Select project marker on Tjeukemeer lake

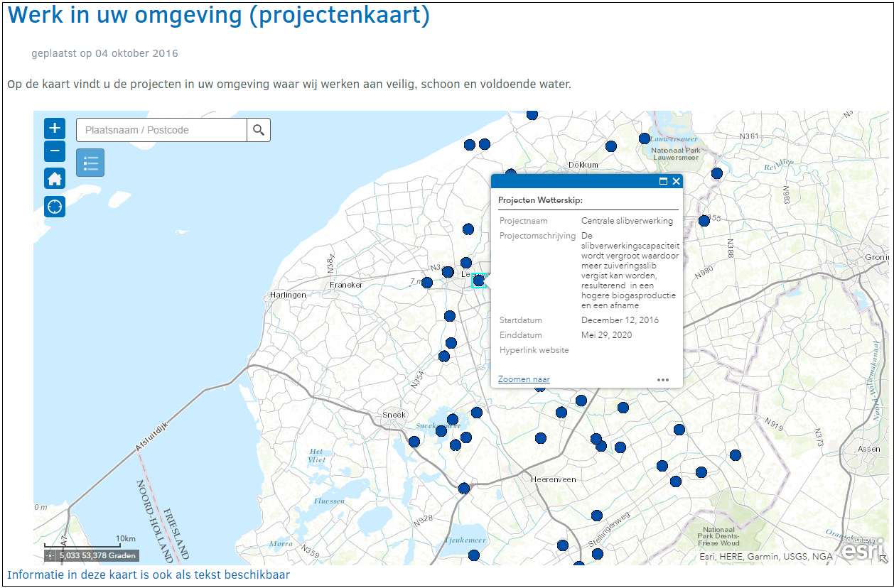click(x=474, y=555)
